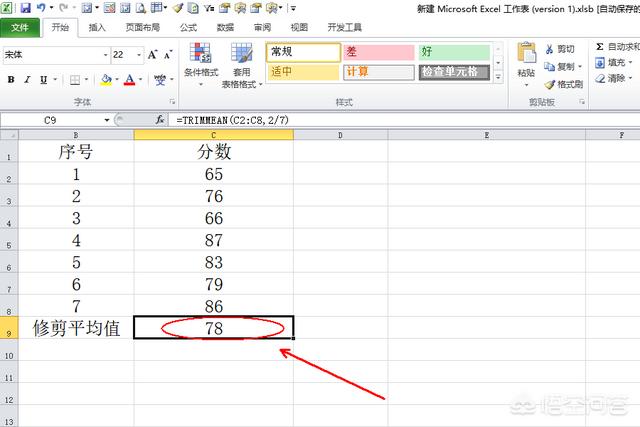
Task: Apply the 好 (Good) cell style
Action: (454, 52)
